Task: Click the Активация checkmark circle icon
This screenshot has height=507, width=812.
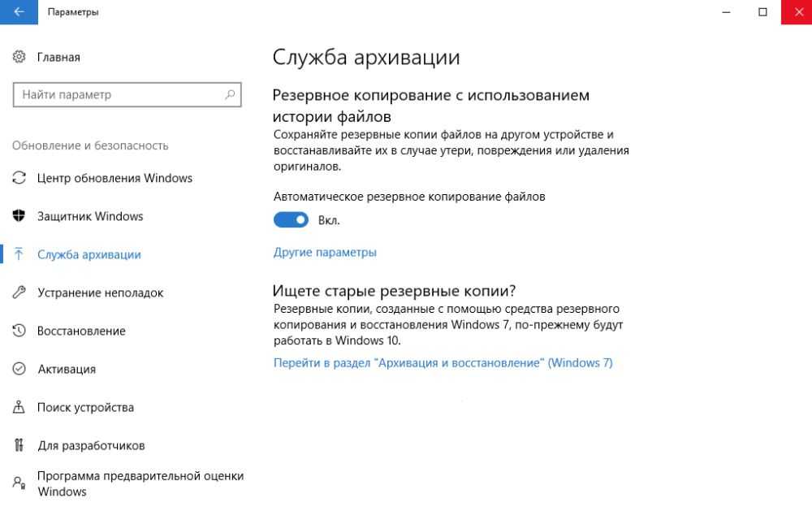Action: pos(19,369)
